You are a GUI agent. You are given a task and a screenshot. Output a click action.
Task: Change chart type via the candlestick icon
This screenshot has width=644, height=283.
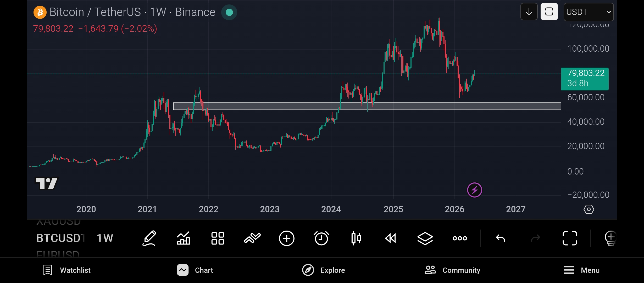click(356, 238)
